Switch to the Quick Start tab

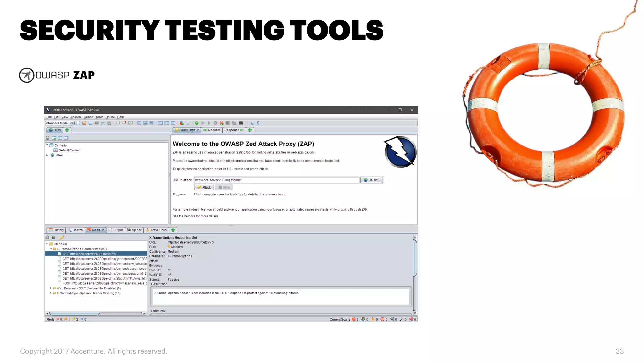tap(187, 130)
